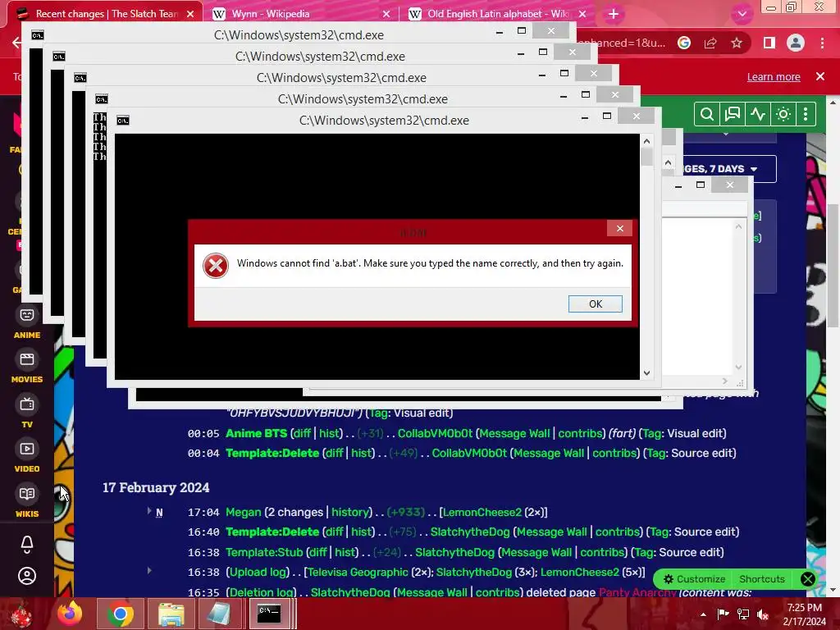840x630 pixels.
Task: Bookmark this page with the star
Action: pos(737,43)
